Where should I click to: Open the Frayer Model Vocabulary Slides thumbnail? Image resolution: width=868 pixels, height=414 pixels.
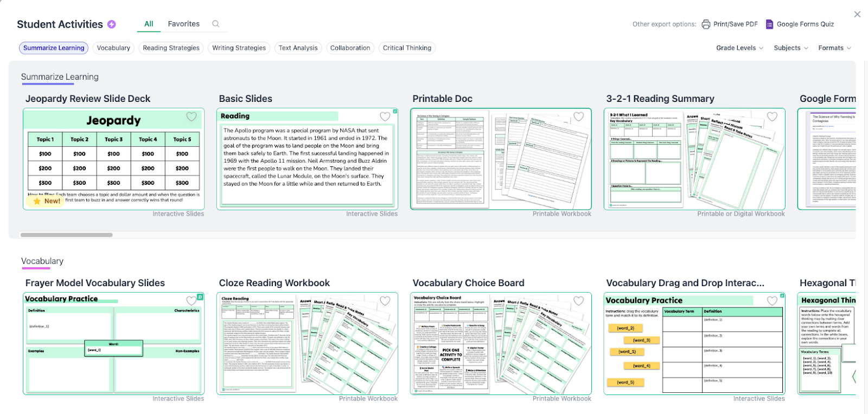pyautogui.click(x=113, y=344)
